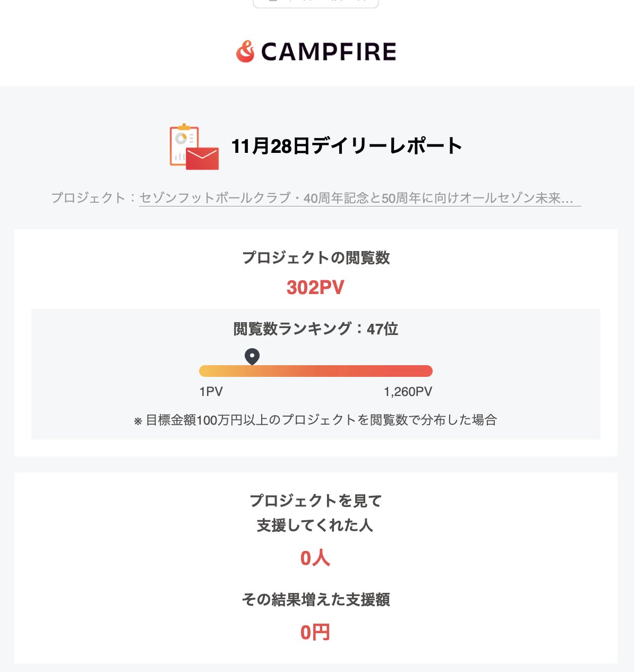The width and height of the screenshot is (636, 672).
Task: Click the 11月28日デイリーレポート heading
Action: [347, 146]
